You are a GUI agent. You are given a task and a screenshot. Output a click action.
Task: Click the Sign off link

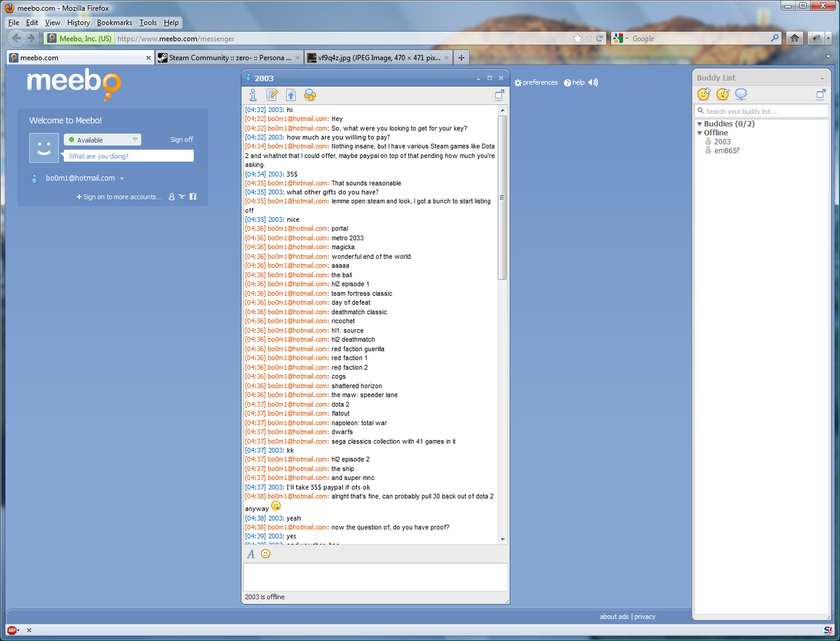[182, 140]
